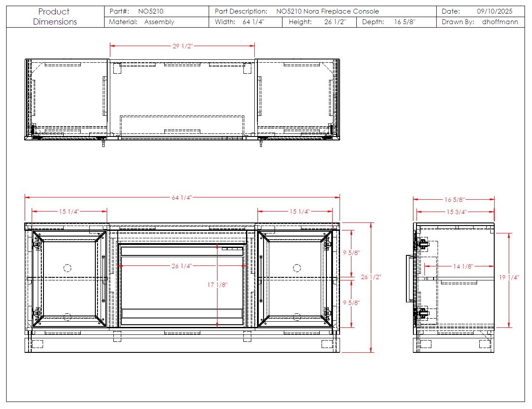
Task: Select the 17 1/8" firebox height dimension
Action: tap(217, 285)
